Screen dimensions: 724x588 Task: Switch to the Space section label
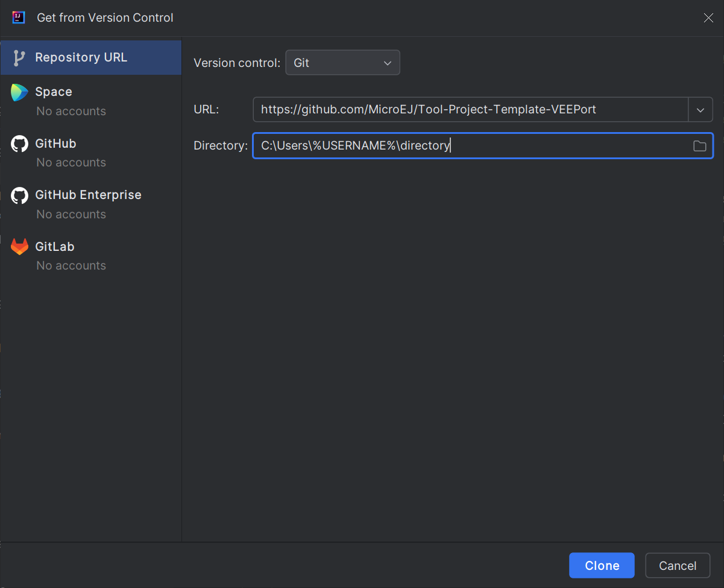[54, 92]
